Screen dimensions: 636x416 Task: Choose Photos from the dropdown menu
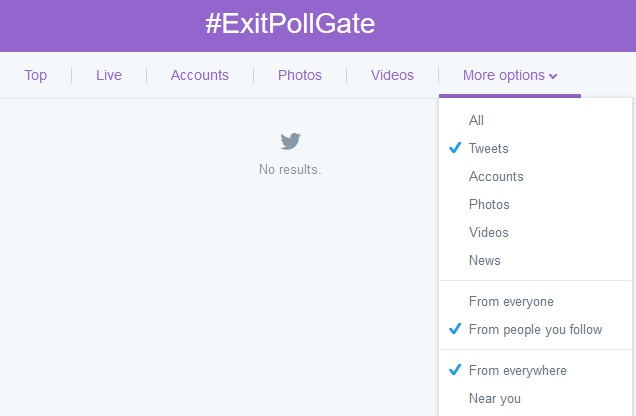tap(489, 204)
